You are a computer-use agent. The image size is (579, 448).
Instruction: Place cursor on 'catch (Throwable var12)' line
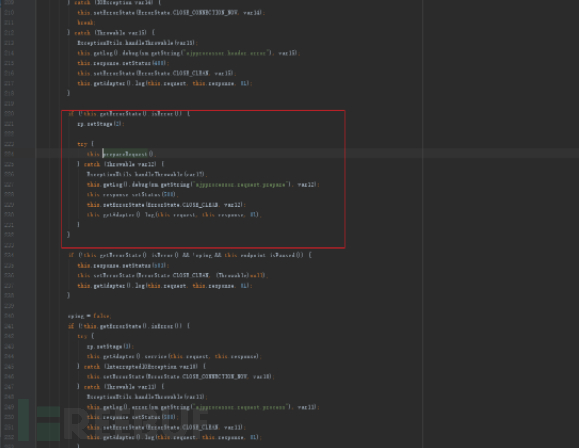121,164
